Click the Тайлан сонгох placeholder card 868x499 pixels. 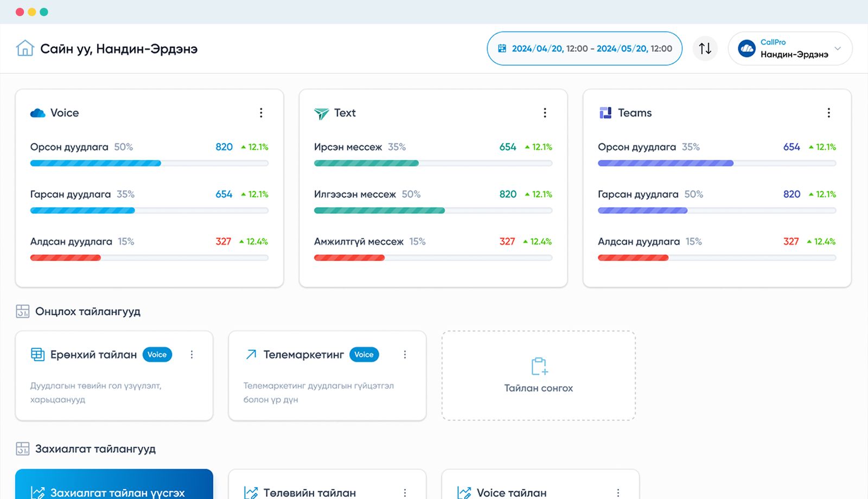(538, 375)
